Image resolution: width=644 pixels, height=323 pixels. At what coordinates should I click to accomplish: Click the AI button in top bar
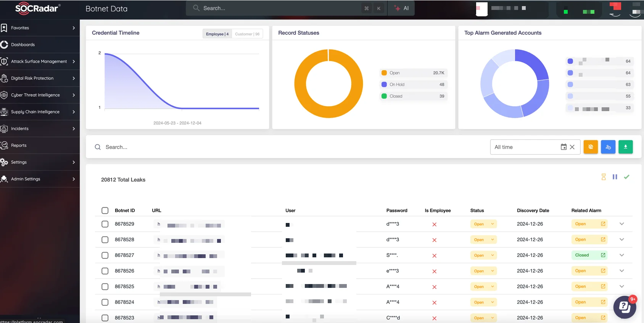[401, 8]
